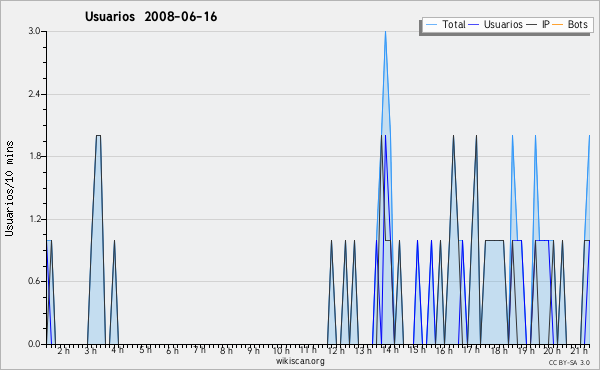Click the '2 h' x-axis label
Screen dimensions: 600x370
64,351
